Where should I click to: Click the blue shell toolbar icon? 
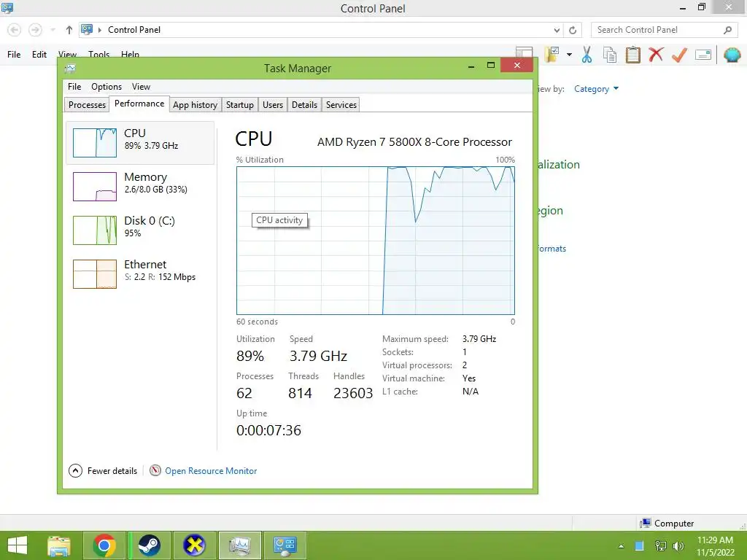(x=732, y=55)
